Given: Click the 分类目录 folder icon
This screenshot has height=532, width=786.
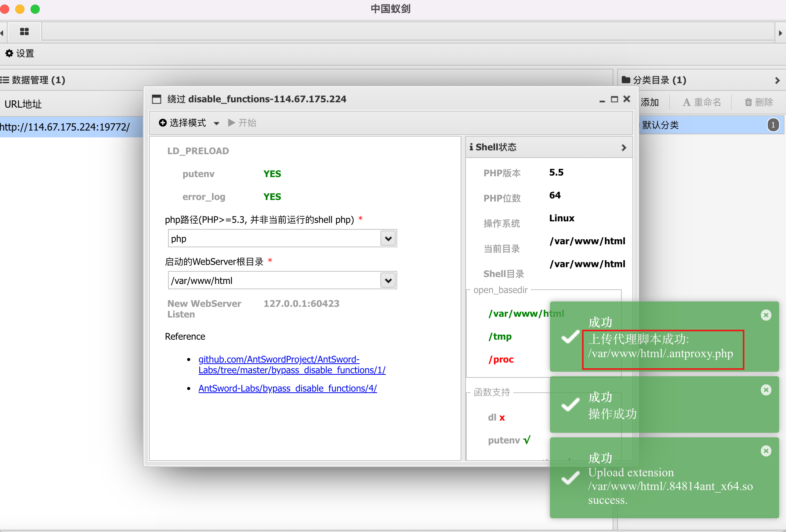Looking at the screenshot, I should coord(626,80).
